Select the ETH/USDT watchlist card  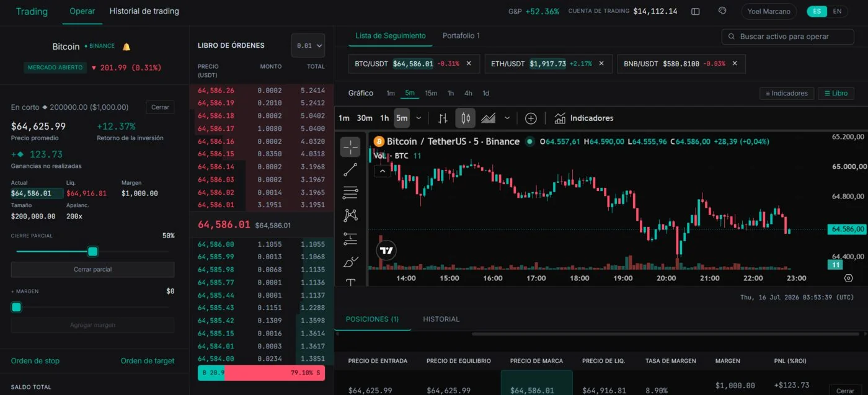[x=549, y=63]
